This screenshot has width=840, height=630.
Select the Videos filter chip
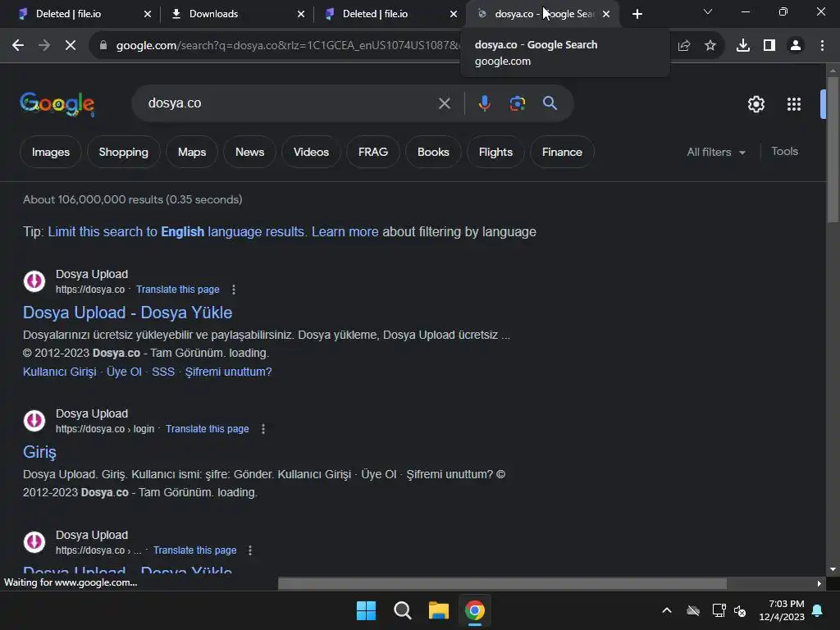[311, 152]
